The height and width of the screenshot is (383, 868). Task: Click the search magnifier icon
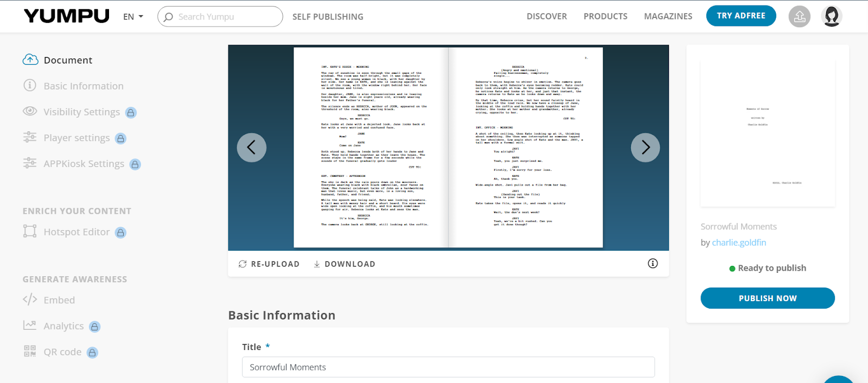[x=169, y=17]
